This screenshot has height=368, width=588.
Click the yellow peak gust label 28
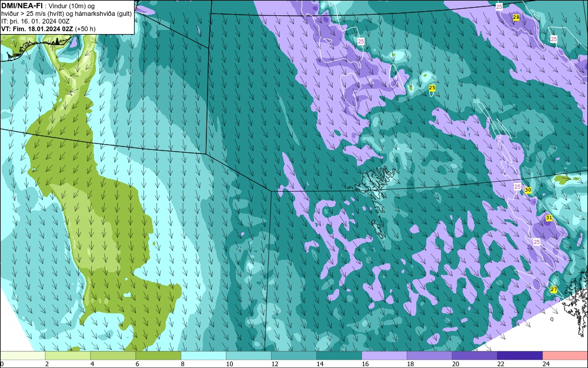tap(516, 17)
